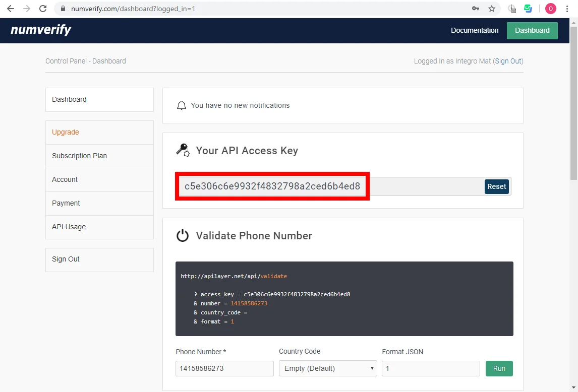578x392 pixels.
Task: Open the Documentation link
Action: (x=475, y=31)
